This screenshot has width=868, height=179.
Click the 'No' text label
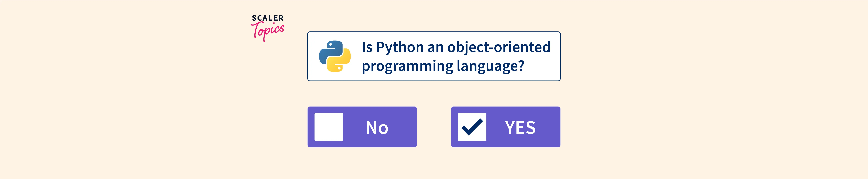point(377,128)
